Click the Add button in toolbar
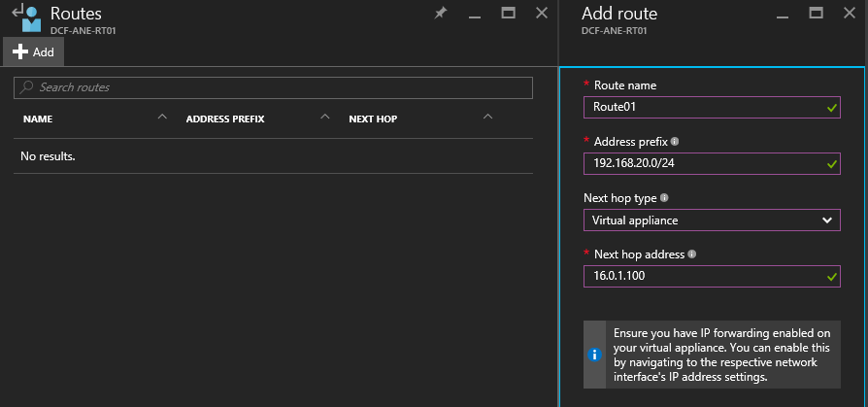The height and width of the screenshot is (407, 868). point(34,52)
